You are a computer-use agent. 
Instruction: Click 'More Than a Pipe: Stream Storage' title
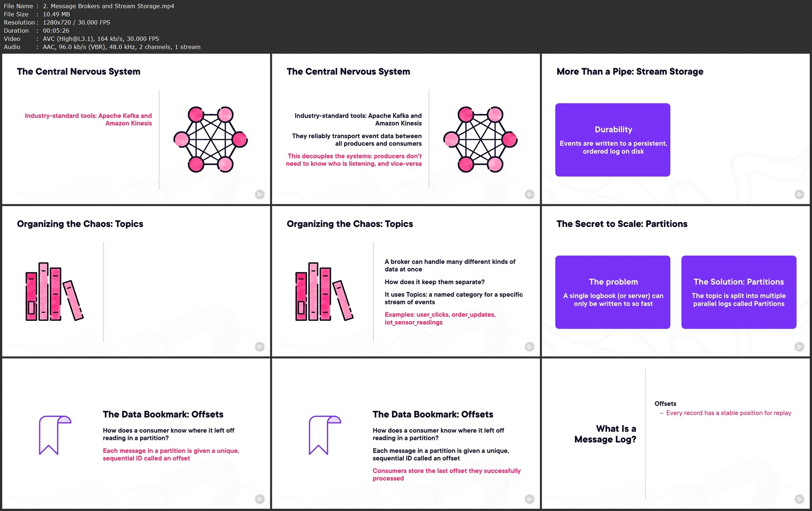click(x=630, y=71)
